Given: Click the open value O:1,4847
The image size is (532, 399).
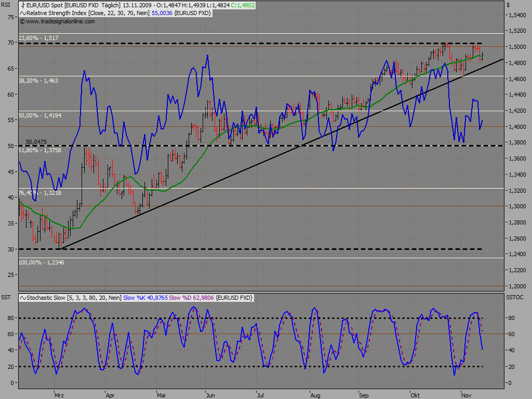Looking at the screenshot, I should (168, 5).
